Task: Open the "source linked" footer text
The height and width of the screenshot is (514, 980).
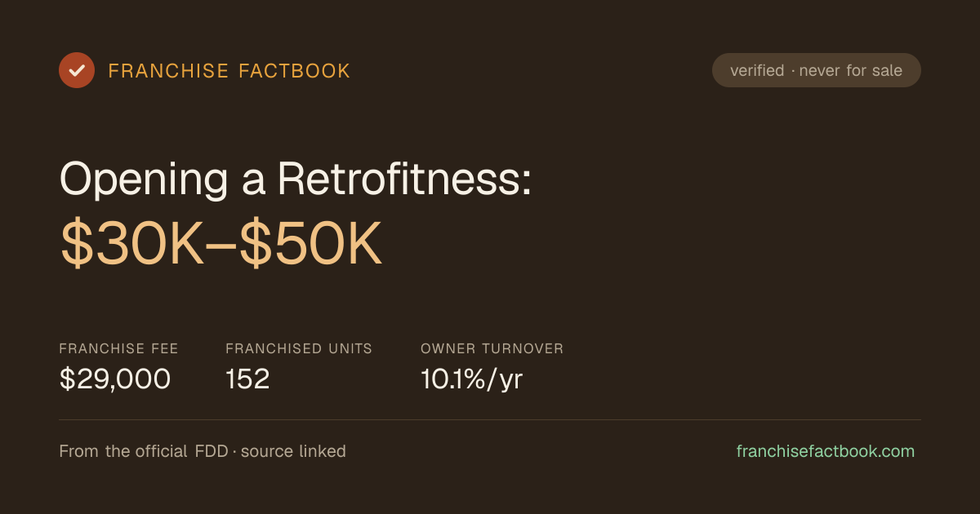Action: (x=293, y=451)
